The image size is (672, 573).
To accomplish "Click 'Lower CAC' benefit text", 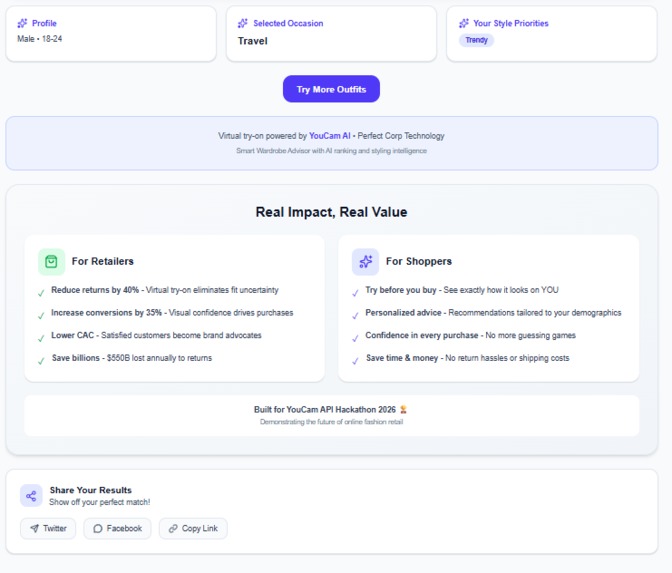I will [72, 335].
